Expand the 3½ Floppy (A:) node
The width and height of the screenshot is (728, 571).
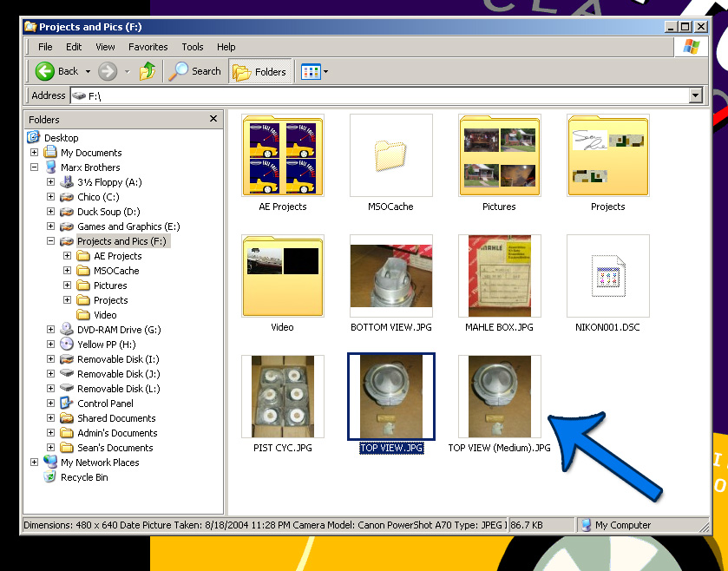(50, 182)
